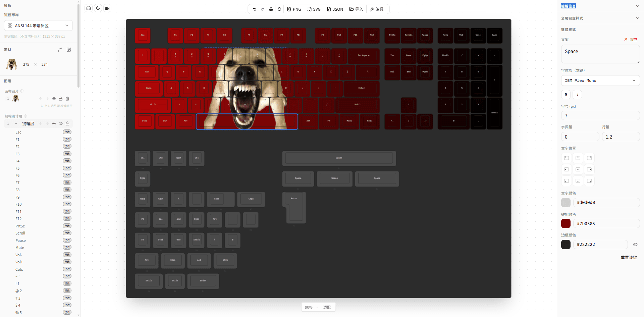This screenshot has height=317, width=644.
Task: Toggle bold for the keycap text
Action: pyautogui.click(x=566, y=95)
